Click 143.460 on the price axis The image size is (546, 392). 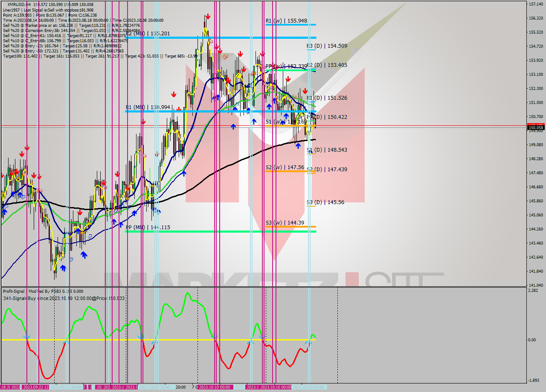pyautogui.click(x=535, y=243)
